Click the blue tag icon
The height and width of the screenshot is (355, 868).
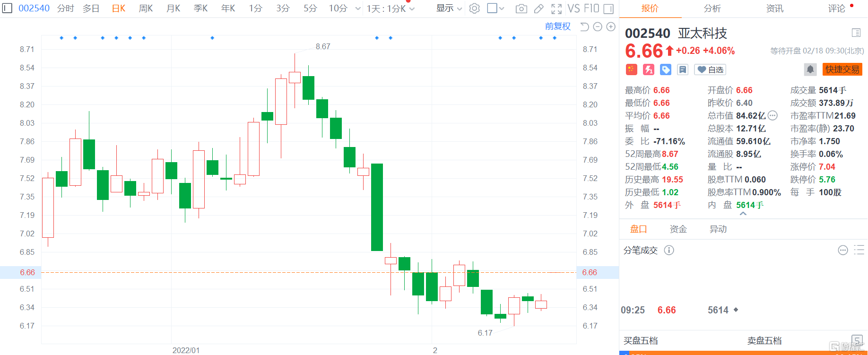666,69
